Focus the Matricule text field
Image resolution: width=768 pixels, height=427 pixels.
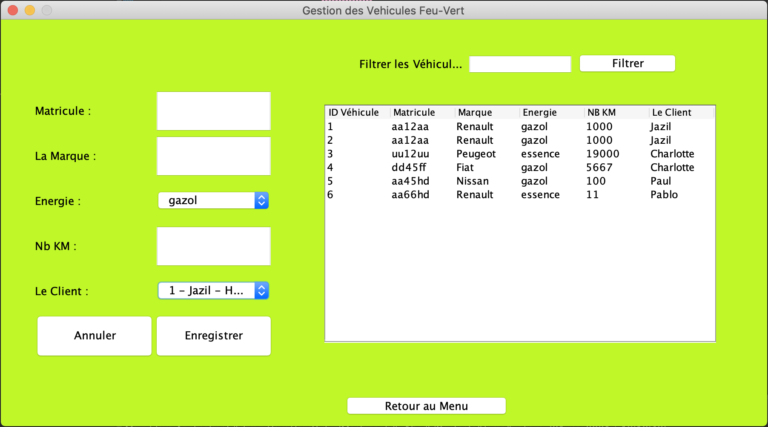pyautogui.click(x=213, y=111)
